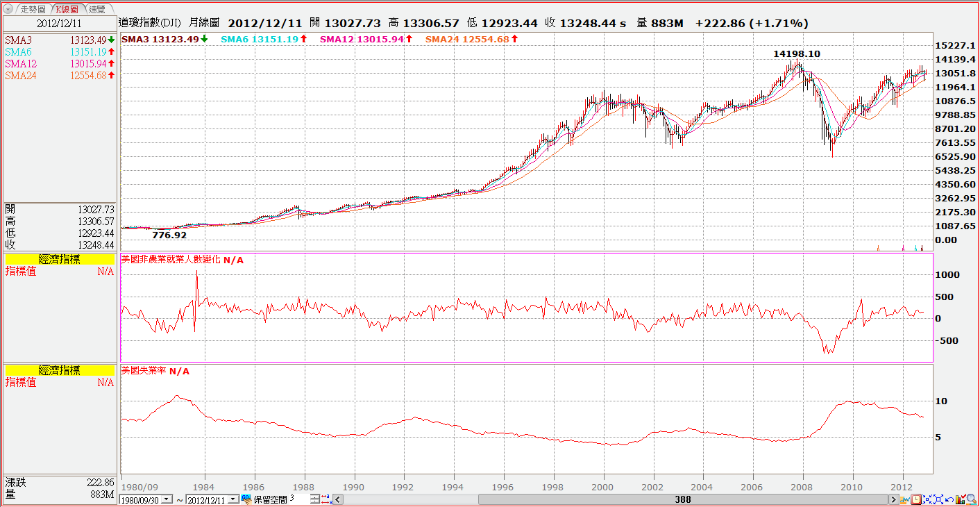Click the 量 883M row in left panel
This screenshot has width=980, height=507.
[x=60, y=494]
